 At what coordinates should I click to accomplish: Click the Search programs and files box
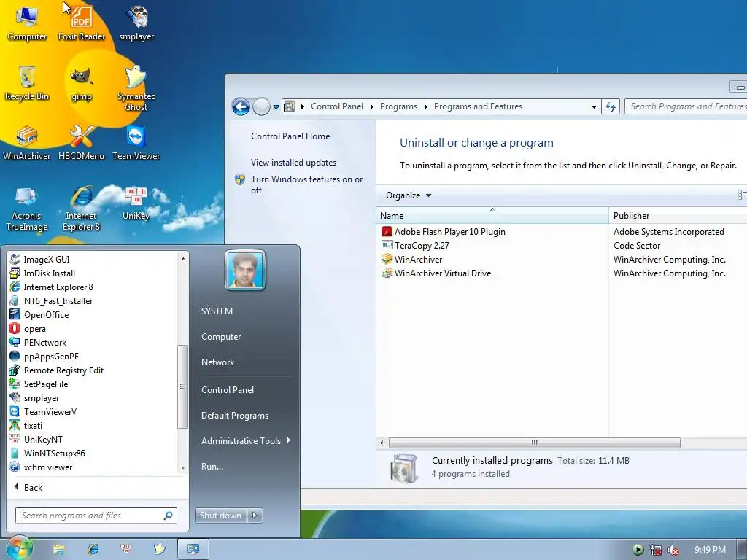coord(96,516)
